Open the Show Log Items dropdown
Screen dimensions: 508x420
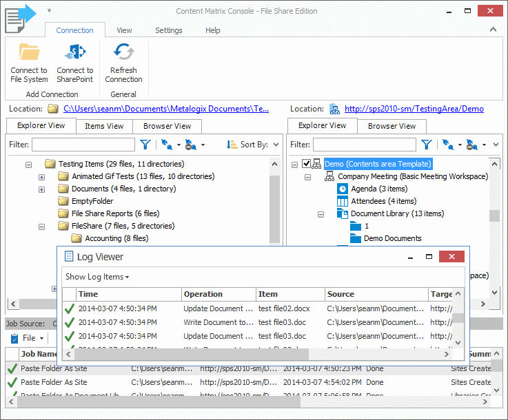[x=97, y=277]
